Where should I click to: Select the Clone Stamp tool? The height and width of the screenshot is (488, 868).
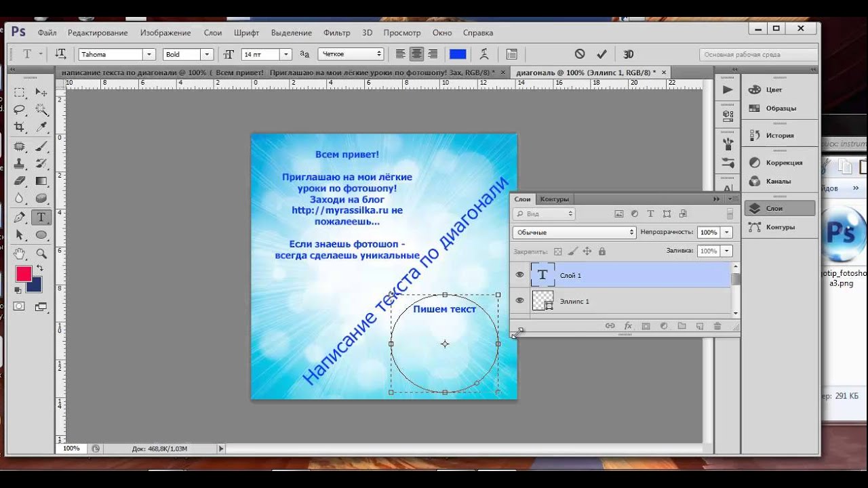tap(20, 163)
